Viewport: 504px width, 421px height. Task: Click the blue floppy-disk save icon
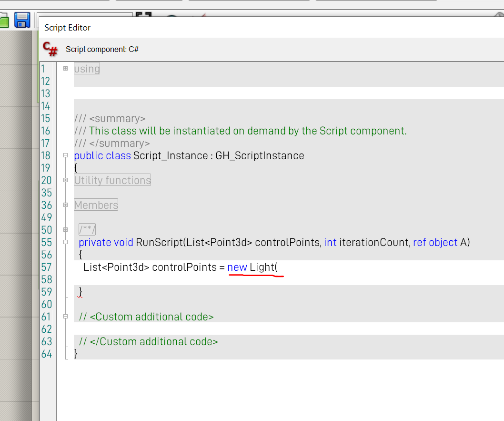click(22, 20)
